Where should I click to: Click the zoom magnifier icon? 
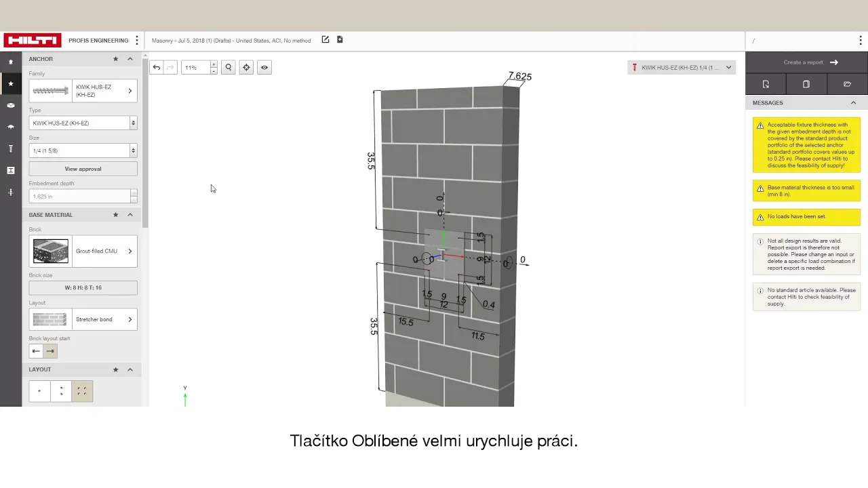[x=229, y=68]
